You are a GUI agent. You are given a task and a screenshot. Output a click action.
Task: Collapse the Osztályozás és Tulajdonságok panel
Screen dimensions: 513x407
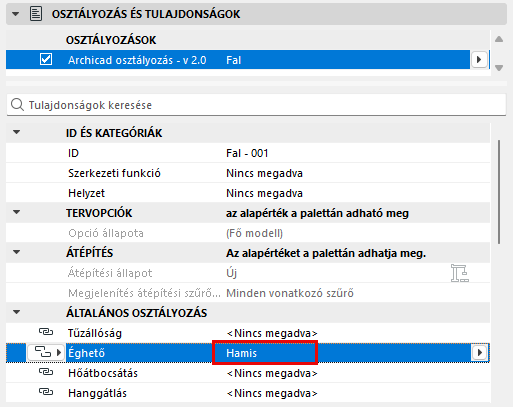(15, 14)
